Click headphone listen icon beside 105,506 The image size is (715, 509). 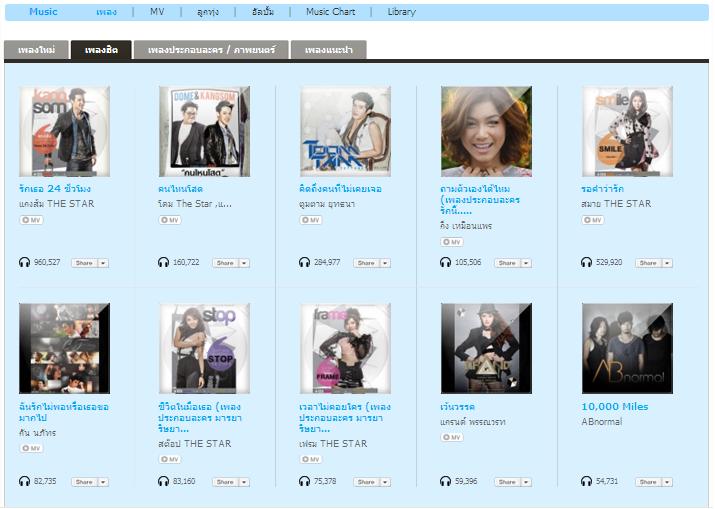pos(445,262)
